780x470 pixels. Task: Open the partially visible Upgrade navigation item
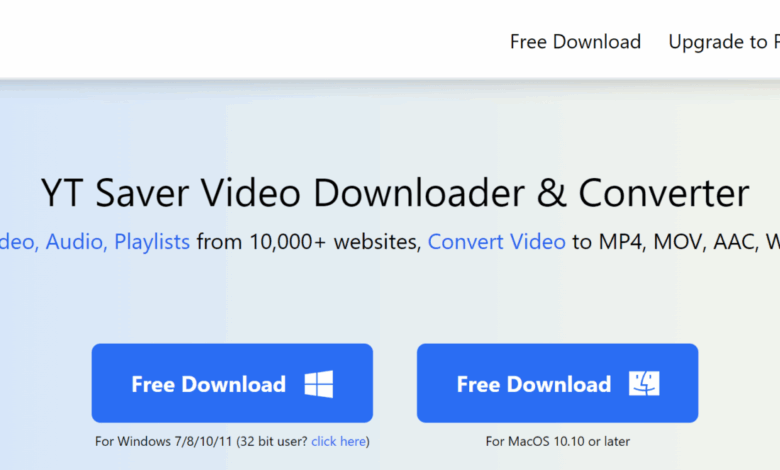tap(724, 42)
